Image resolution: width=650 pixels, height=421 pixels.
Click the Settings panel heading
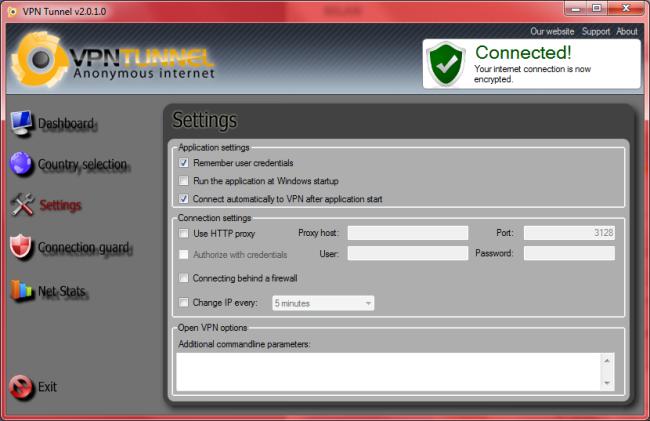(204, 120)
